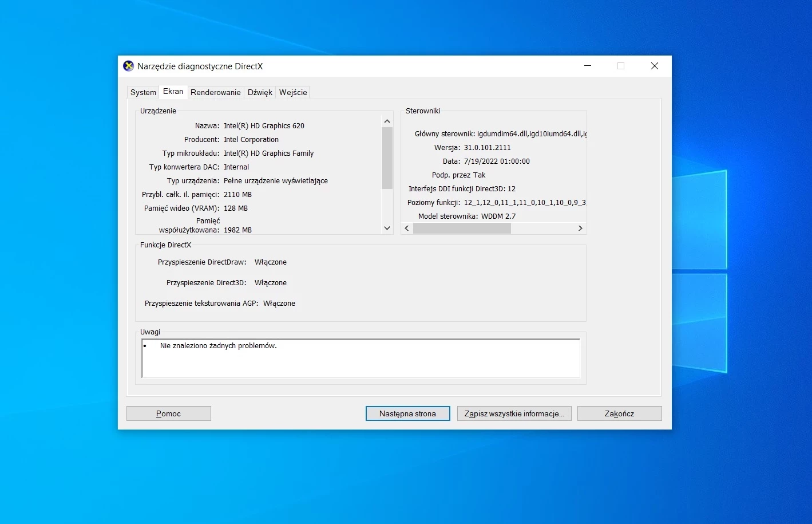Click down arrow of Urządzenie scrollbar
The image size is (812, 524).
(387, 228)
